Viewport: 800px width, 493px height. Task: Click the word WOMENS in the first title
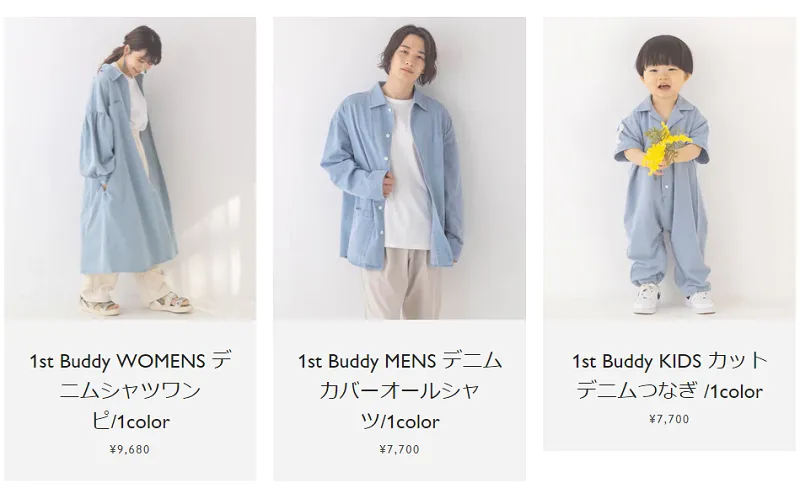161,361
